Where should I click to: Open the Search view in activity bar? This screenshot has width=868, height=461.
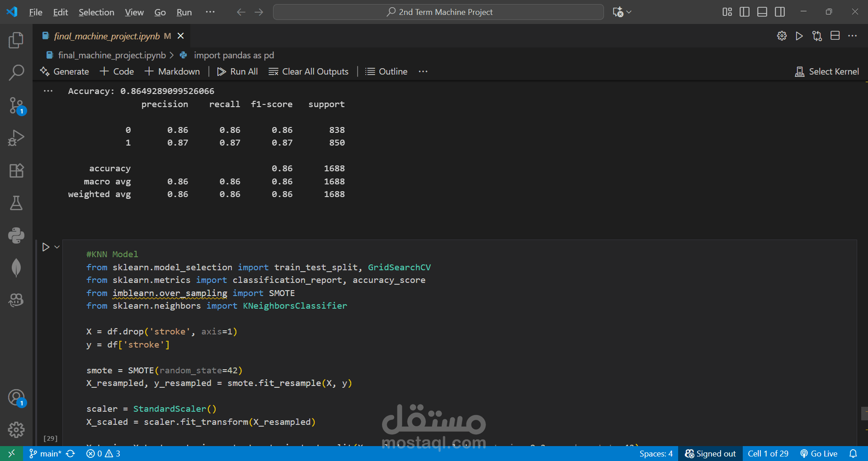point(16,72)
